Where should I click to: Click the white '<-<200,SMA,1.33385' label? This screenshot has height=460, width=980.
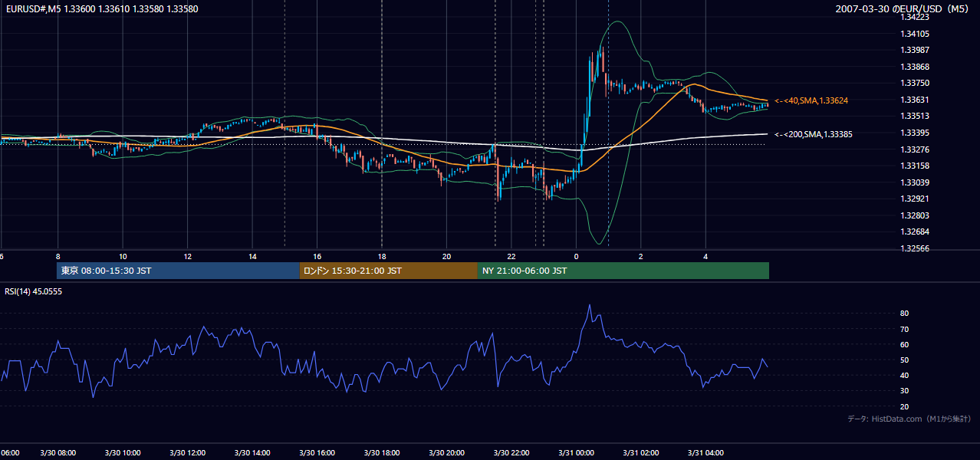click(x=814, y=134)
